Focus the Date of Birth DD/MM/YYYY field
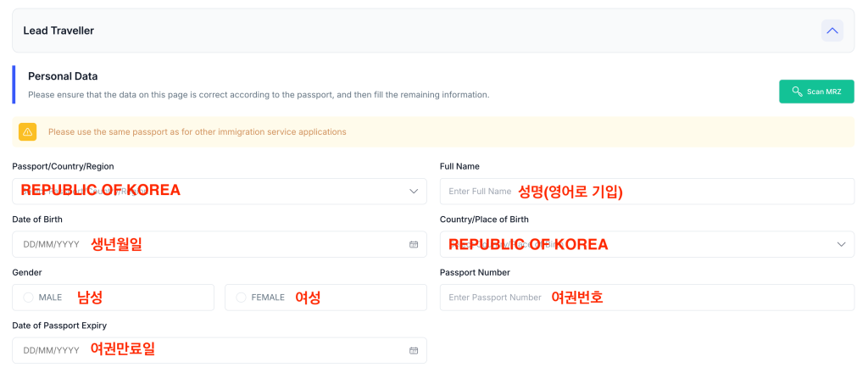The height and width of the screenshot is (373, 868). [x=220, y=244]
